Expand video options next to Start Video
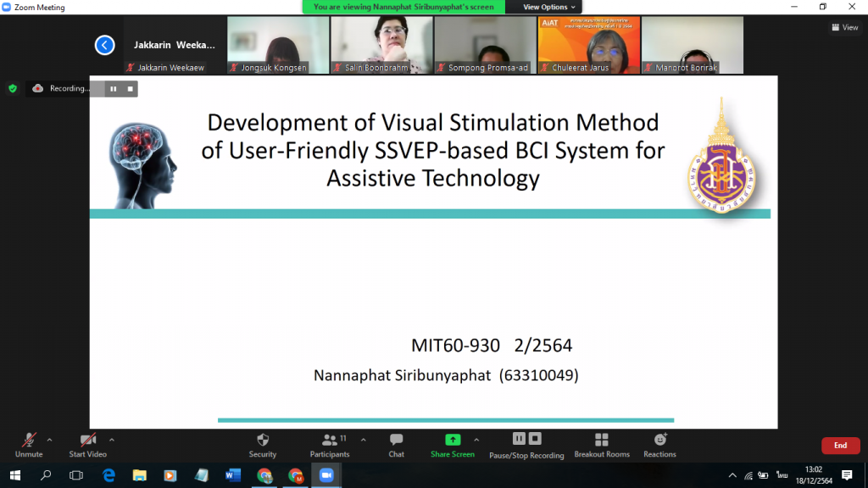Screen dimensions: 868x488 pyautogui.click(x=112, y=440)
